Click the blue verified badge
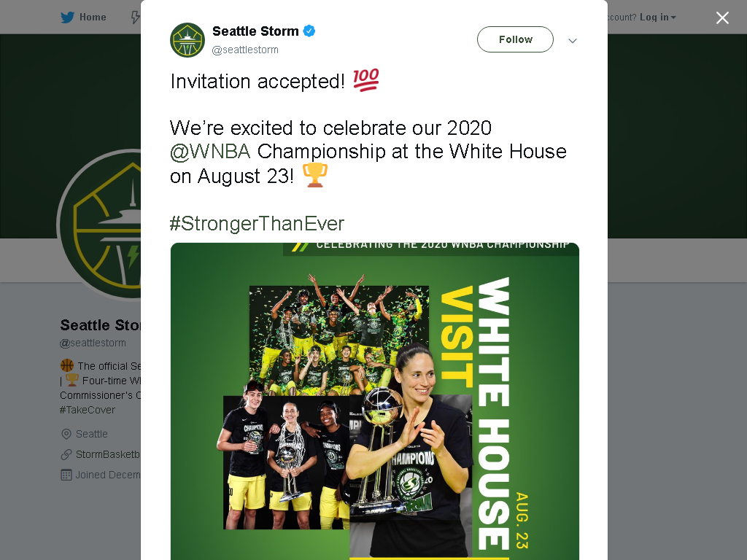The height and width of the screenshot is (560, 747). tap(309, 31)
